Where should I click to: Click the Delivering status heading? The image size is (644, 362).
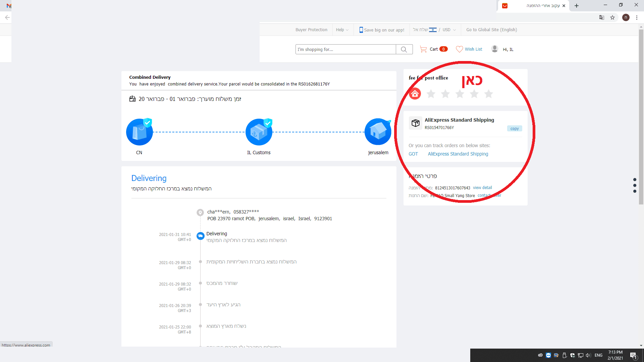click(x=149, y=178)
